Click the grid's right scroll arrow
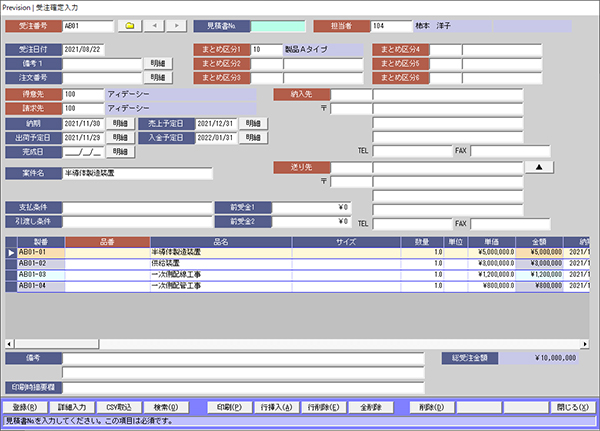Viewport: 600px width, 431px height. point(585,344)
